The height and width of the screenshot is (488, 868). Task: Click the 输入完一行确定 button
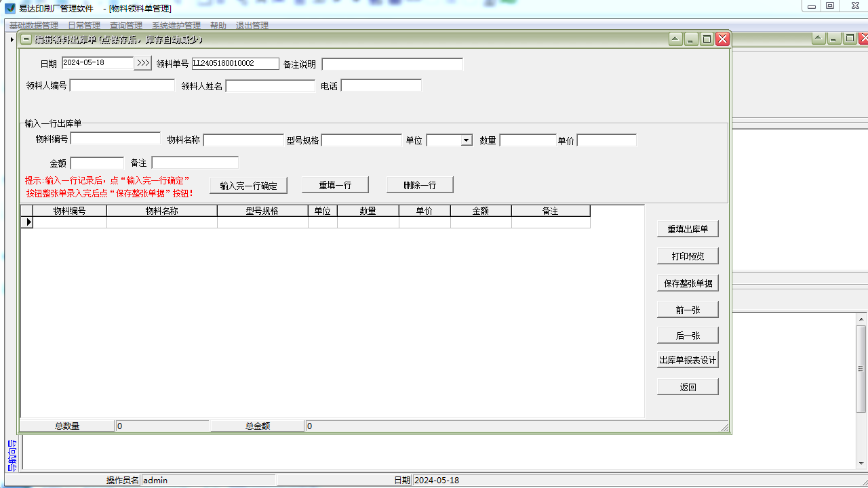click(248, 186)
